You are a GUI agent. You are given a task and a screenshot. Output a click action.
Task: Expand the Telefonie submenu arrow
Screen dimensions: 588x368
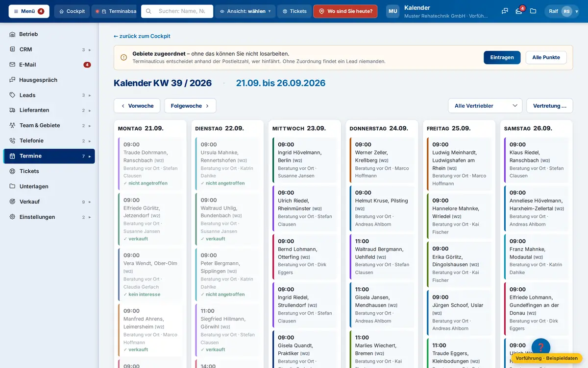tap(90, 141)
